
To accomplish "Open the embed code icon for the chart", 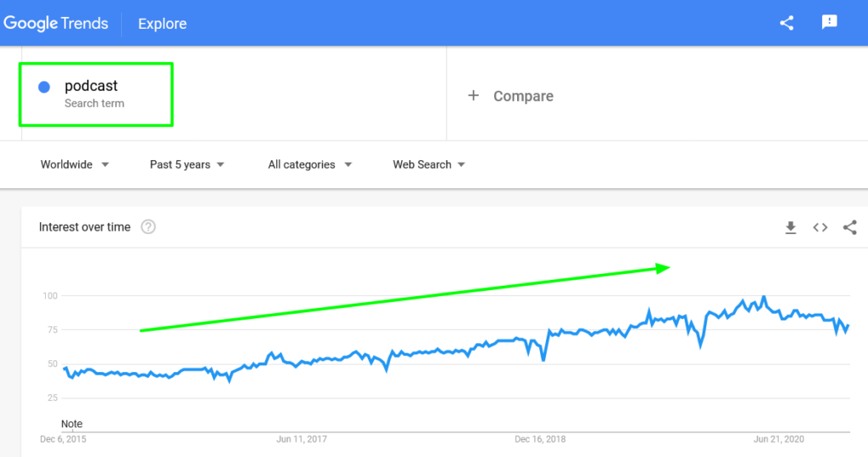I will [821, 227].
